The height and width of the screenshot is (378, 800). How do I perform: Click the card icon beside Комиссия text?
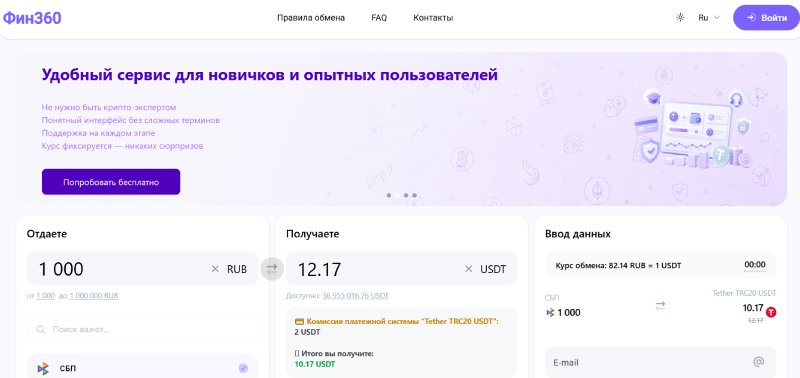coord(299,321)
